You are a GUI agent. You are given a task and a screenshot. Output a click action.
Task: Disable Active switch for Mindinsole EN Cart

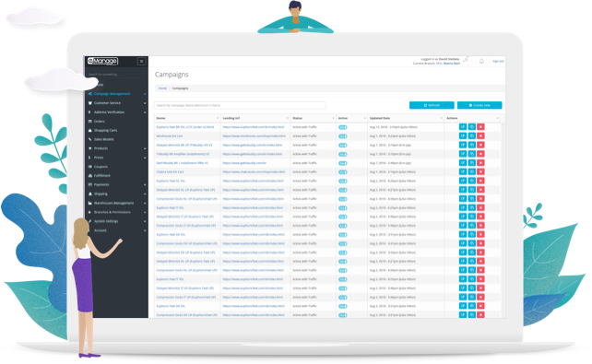tap(342, 136)
